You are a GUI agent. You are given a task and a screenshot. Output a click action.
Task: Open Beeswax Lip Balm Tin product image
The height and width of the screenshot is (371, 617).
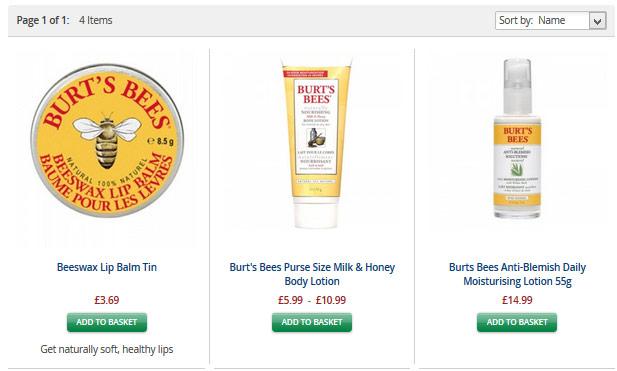(107, 141)
